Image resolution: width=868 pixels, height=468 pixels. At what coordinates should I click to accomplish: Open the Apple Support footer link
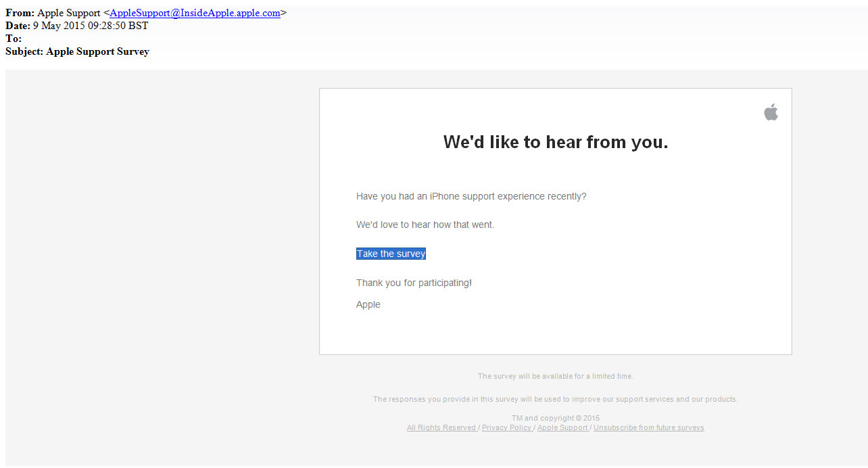(x=562, y=427)
